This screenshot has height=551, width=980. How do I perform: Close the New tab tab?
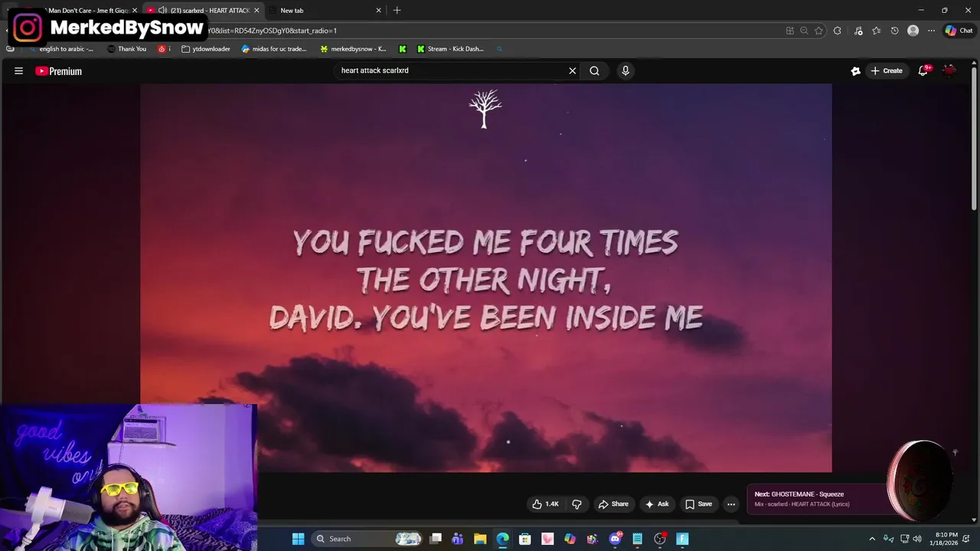[x=378, y=11]
